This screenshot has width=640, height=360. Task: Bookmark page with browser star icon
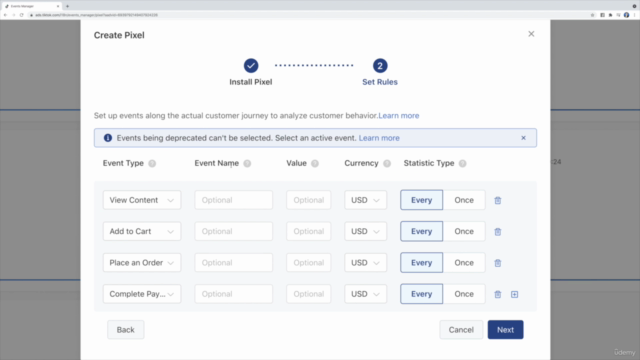click(x=592, y=15)
